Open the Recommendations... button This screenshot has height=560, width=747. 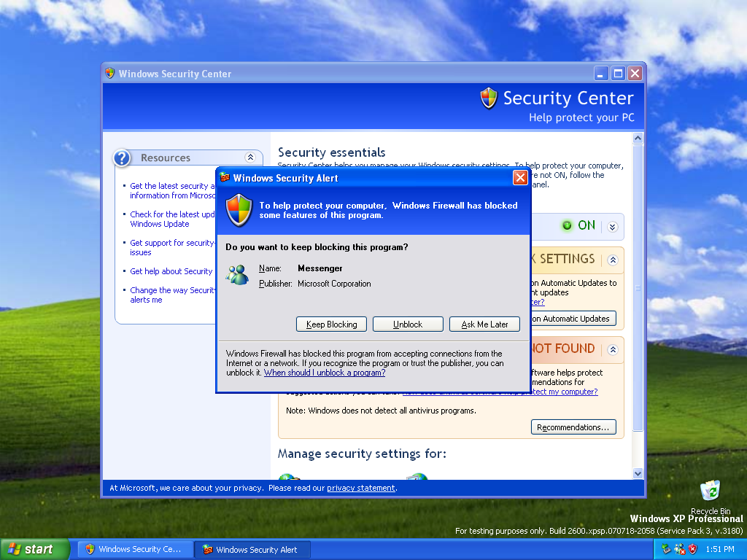coord(573,427)
